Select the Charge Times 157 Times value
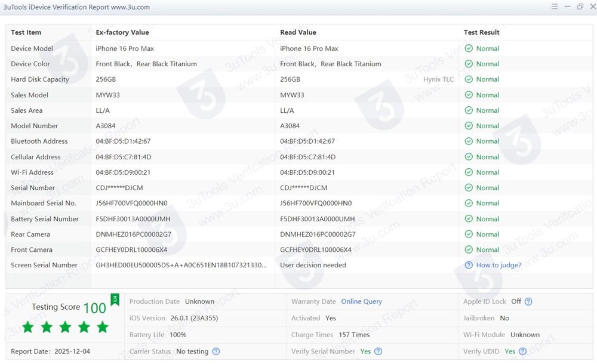 pos(354,335)
